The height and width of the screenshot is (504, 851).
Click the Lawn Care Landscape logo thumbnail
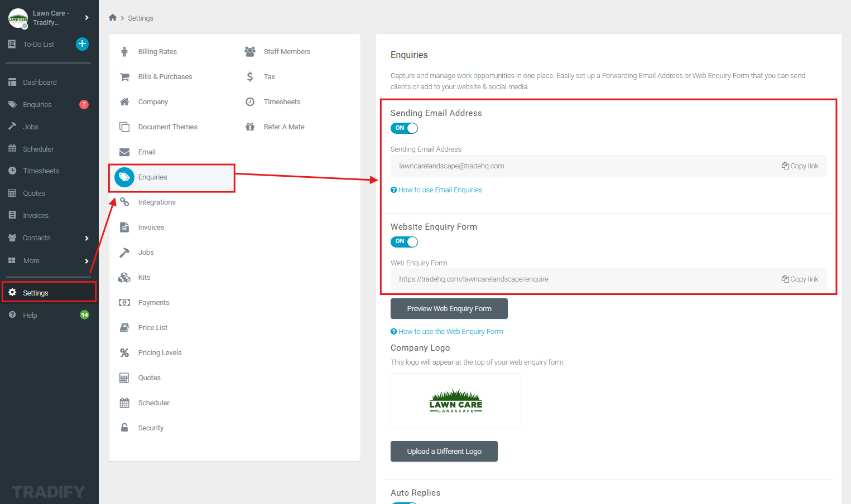(456, 400)
